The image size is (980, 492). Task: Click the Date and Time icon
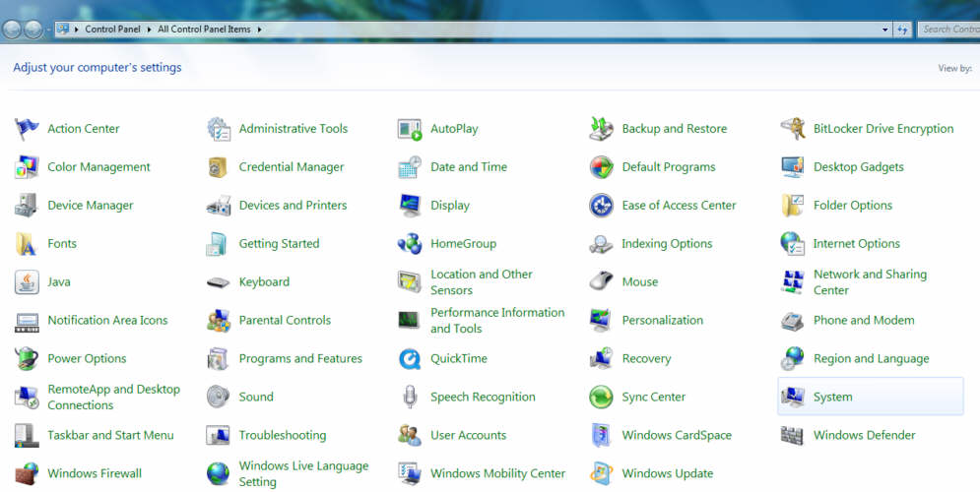click(x=410, y=166)
